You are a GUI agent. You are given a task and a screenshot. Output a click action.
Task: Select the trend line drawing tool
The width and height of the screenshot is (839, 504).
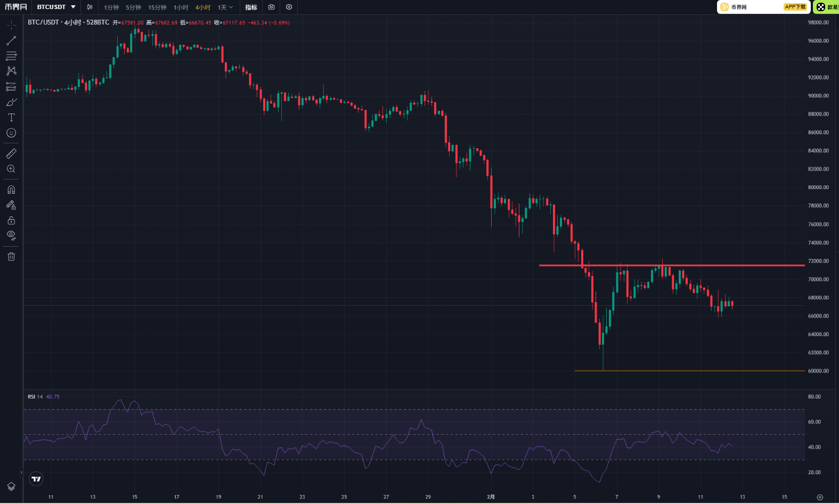point(11,40)
